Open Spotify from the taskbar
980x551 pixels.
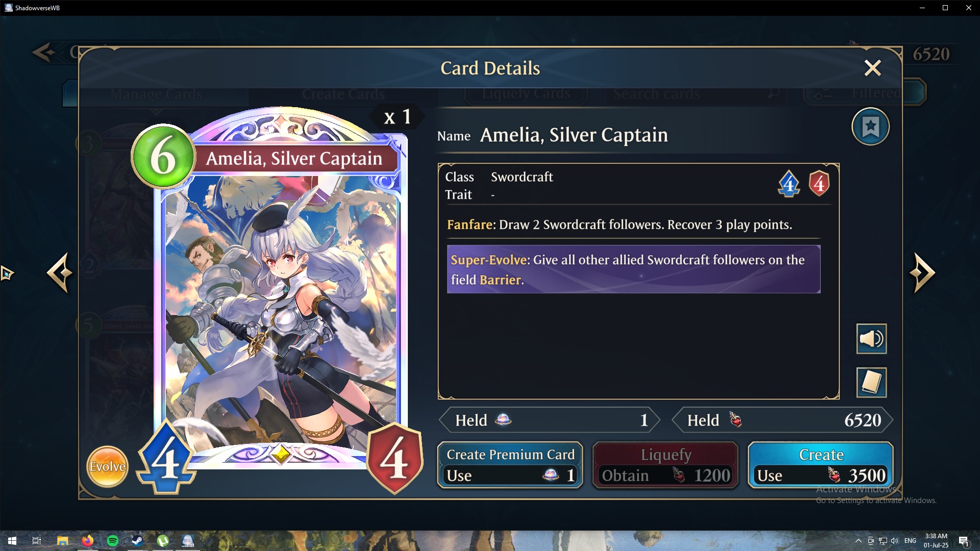(x=113, y=541)
